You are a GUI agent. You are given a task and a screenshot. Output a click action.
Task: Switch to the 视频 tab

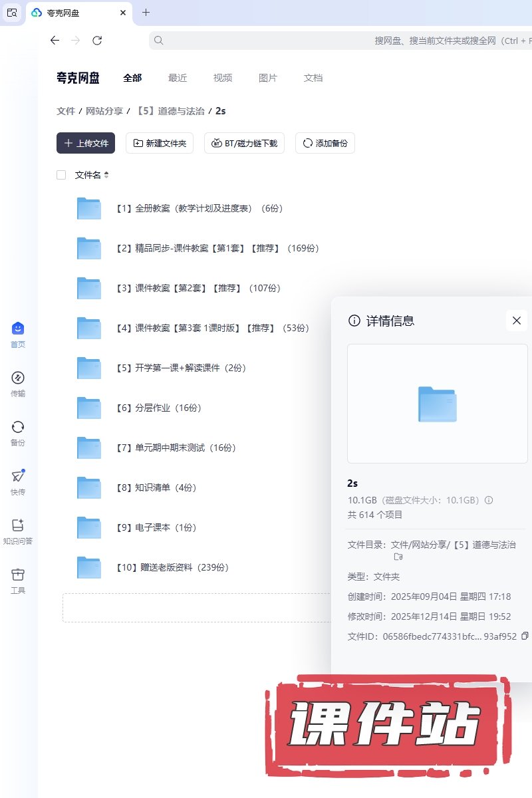223,78
